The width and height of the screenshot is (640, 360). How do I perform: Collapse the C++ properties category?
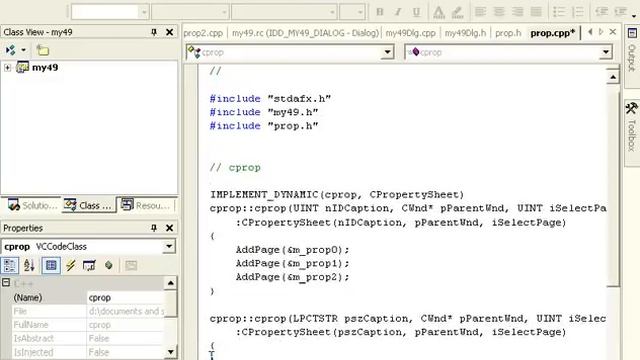coord(6,282)
